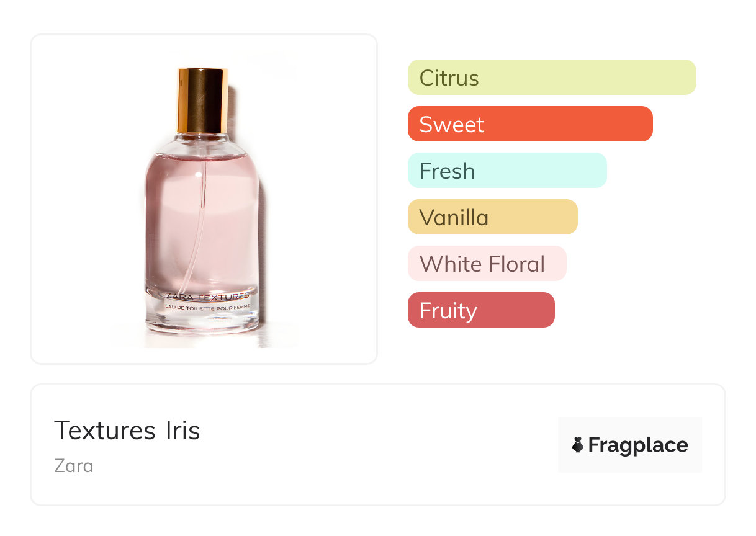
Task: Click the bottle's reflection beneath its base
Action: (203, 339)
